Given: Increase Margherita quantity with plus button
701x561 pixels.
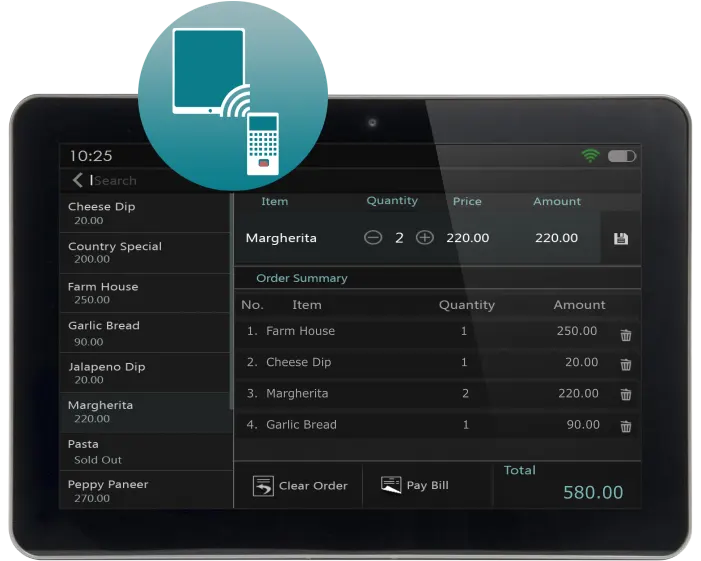Looking at the screenshot, I should coord(425,237).
